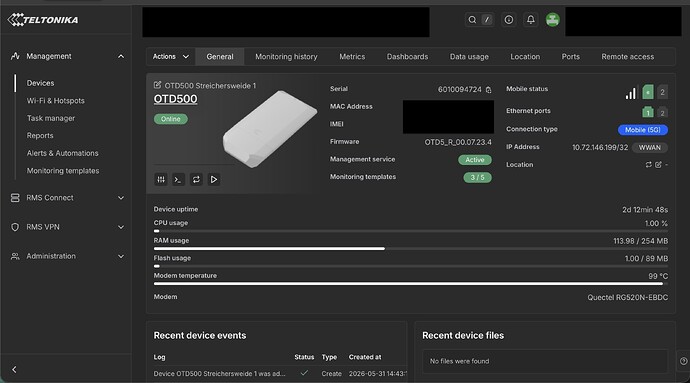Click the Status column header
The width and height of the screenshot is (690, 383).
[x=304, y=357]
